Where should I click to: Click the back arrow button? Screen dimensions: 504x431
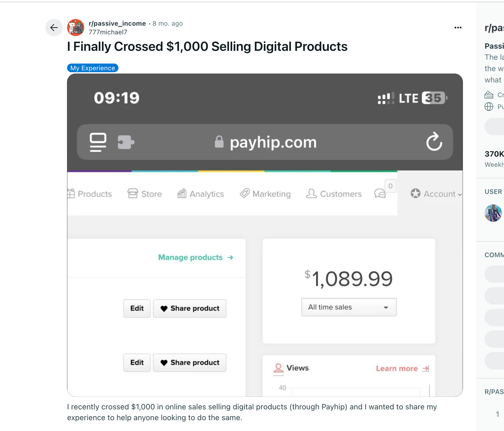[54, 28]
